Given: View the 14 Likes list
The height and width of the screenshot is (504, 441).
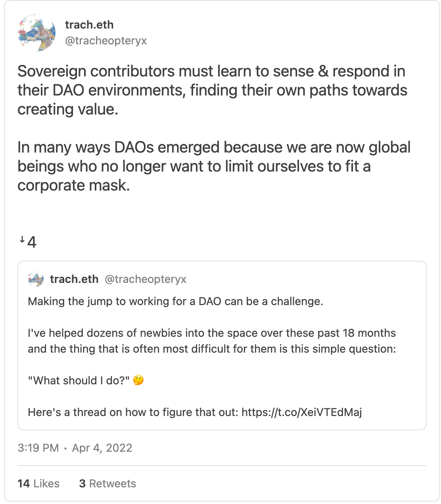Looking at the screenshot, I should [x=38, y=483].
